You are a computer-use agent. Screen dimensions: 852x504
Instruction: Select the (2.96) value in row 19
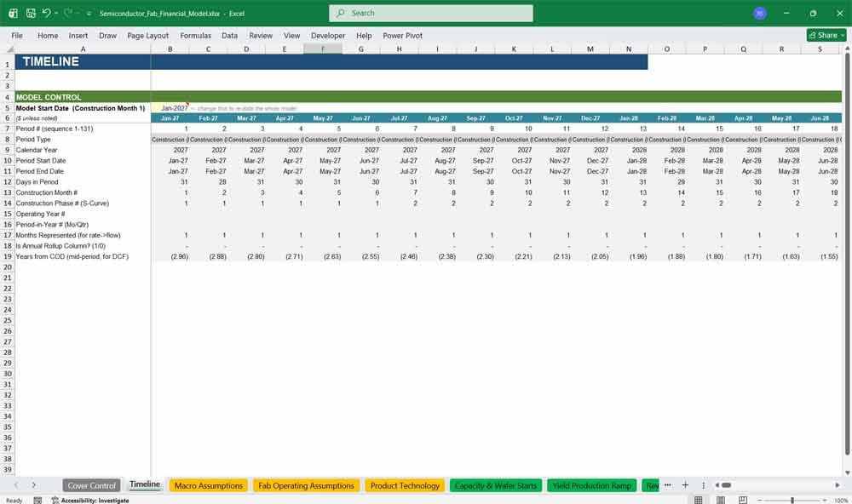(170, 256)
